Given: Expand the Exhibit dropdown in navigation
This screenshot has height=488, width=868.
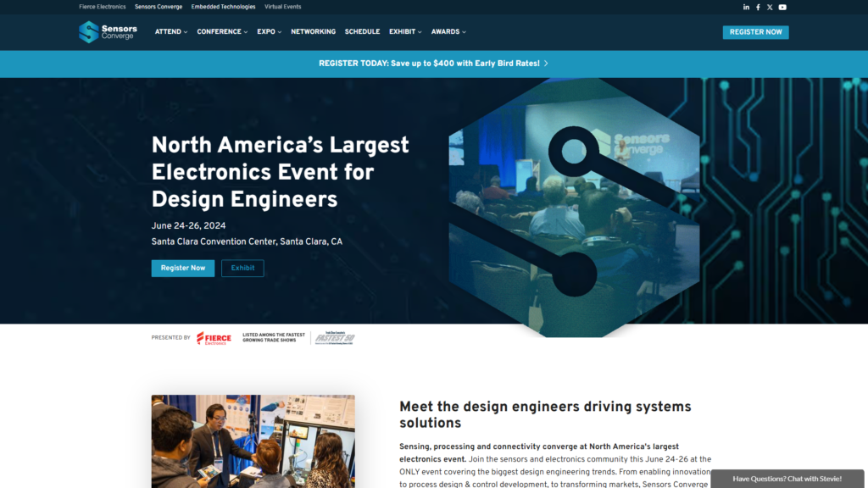Looking at the screenshot, I should [x=405, y=32].
